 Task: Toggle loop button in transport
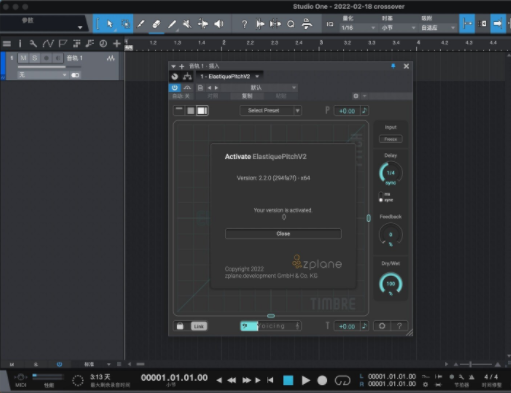click(343, 380)
